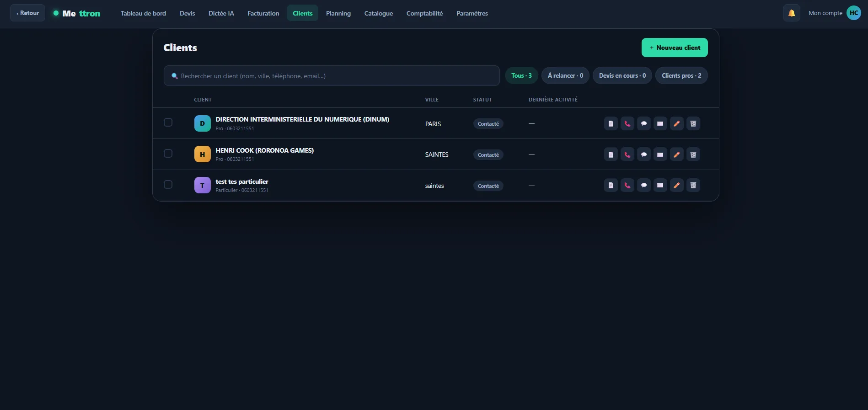The height and width of the screenshot is (410, 868).
Task: Click the D avatar for DINUM
Action: (202, 123)
